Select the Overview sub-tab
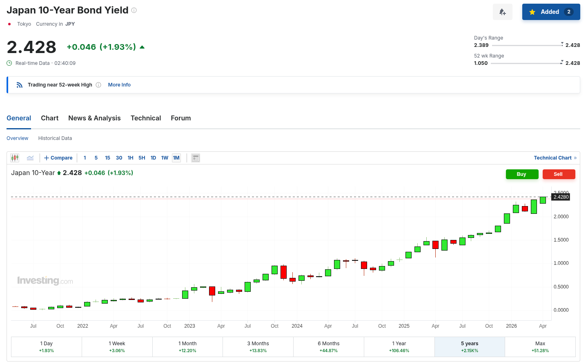588x364 pixels. (x=18, y=138)
